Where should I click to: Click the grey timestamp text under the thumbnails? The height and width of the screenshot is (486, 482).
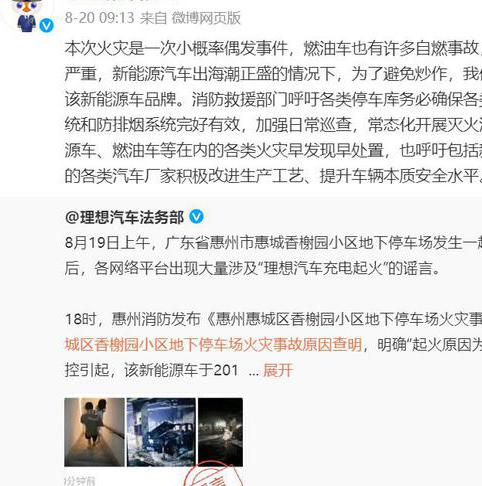point(80,481)
